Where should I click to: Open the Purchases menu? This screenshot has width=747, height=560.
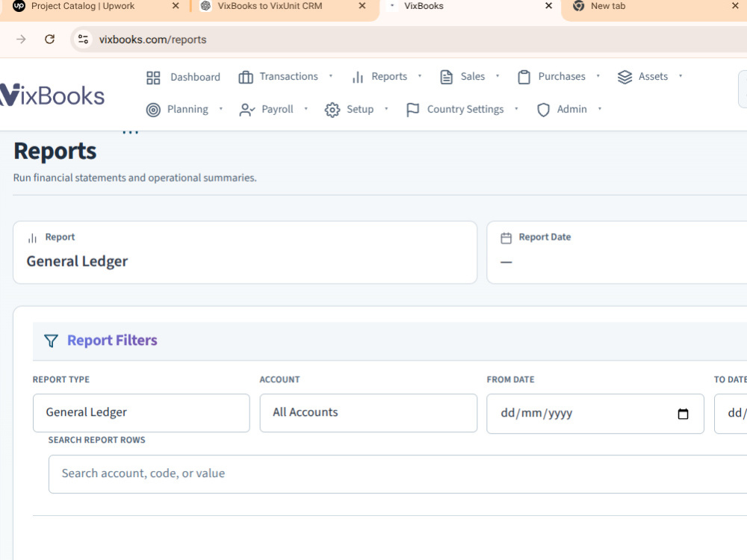click(558, 77)
